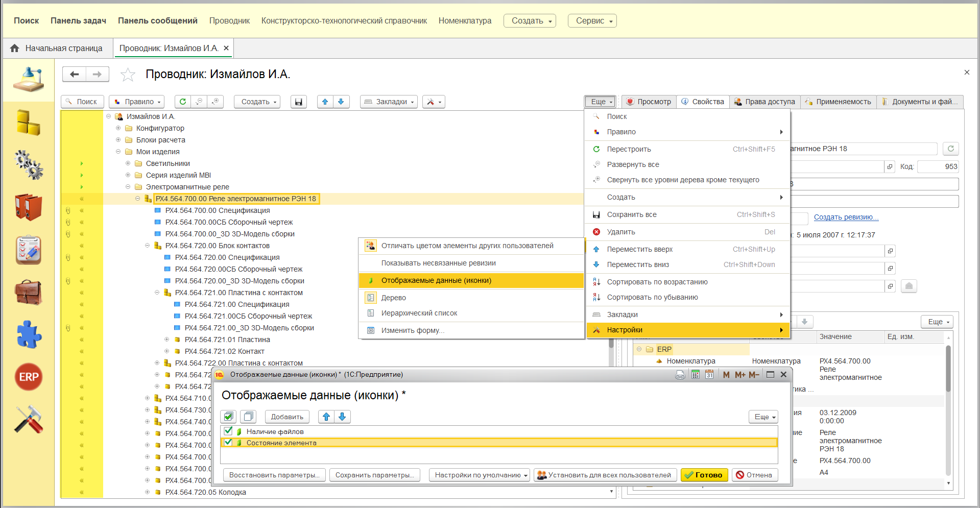Click the uncheck all items icon
The image size is (980, 508).
[248, 417]
